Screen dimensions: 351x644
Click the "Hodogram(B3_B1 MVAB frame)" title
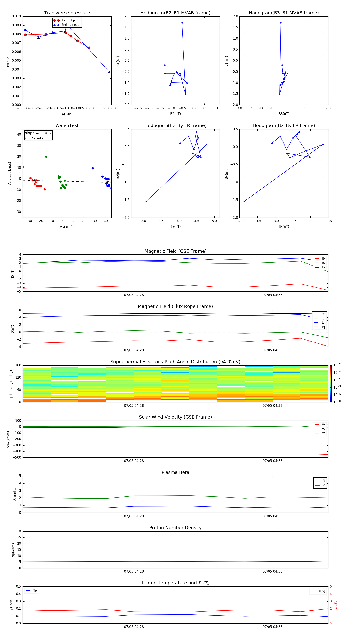(x=284, y=13)
